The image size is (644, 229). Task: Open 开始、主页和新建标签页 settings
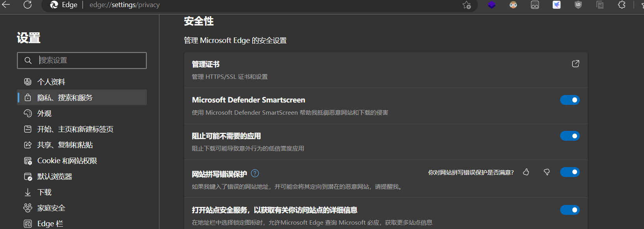82,129
